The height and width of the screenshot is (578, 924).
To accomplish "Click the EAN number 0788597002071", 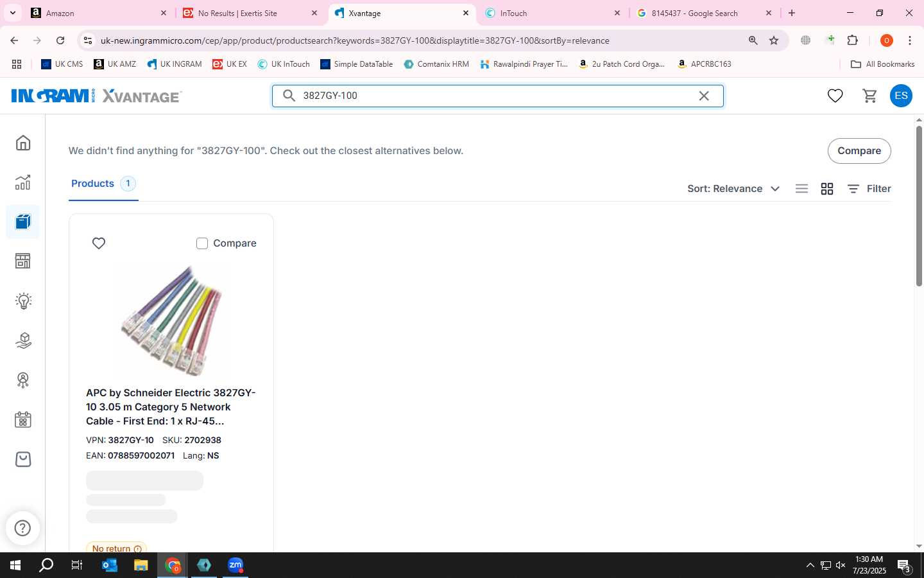I will point(141,455).
